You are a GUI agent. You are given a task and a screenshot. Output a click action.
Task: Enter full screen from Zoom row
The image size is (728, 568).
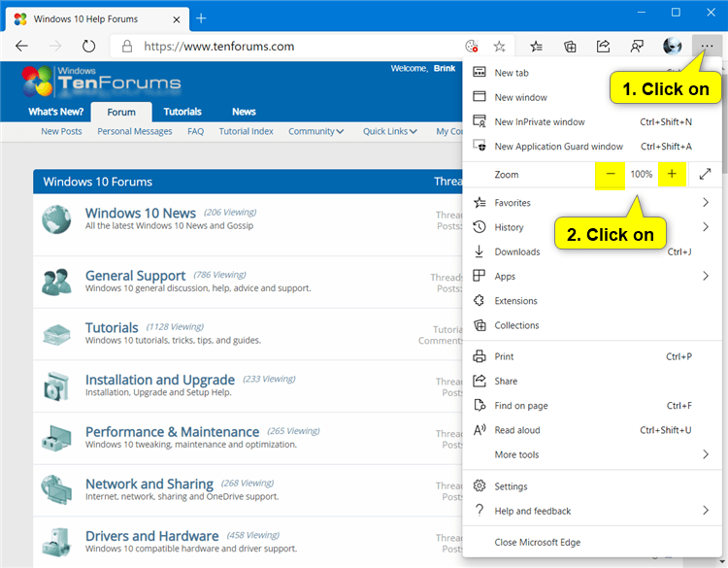point(705,174)
